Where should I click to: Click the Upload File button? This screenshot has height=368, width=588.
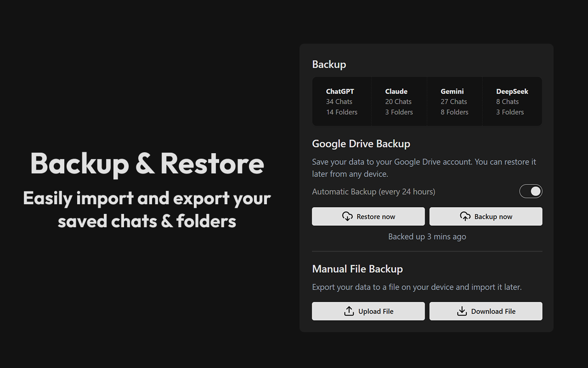[368, 311]
